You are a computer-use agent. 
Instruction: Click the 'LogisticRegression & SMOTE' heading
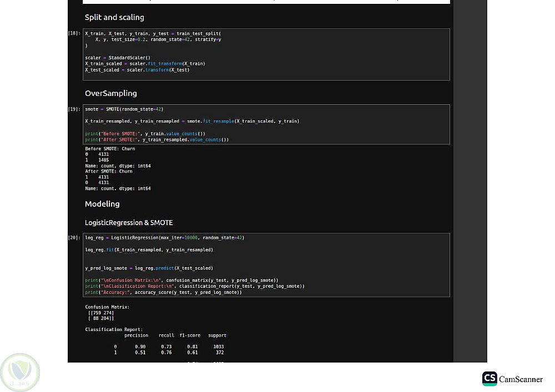[129, 223]
